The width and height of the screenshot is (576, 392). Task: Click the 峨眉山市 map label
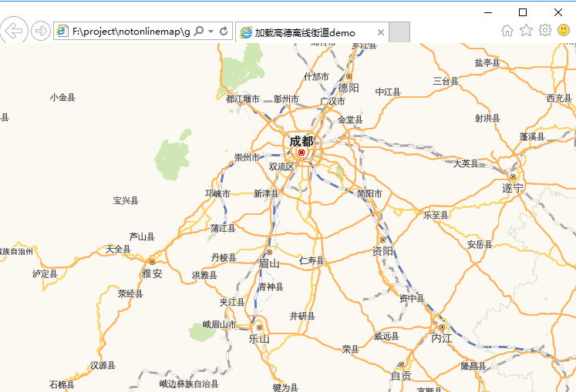coord(220,324)
